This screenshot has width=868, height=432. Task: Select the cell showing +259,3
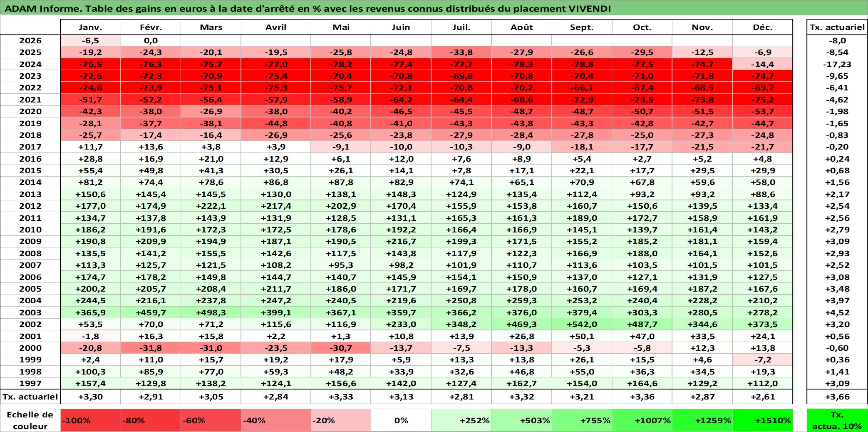point(522,300)
